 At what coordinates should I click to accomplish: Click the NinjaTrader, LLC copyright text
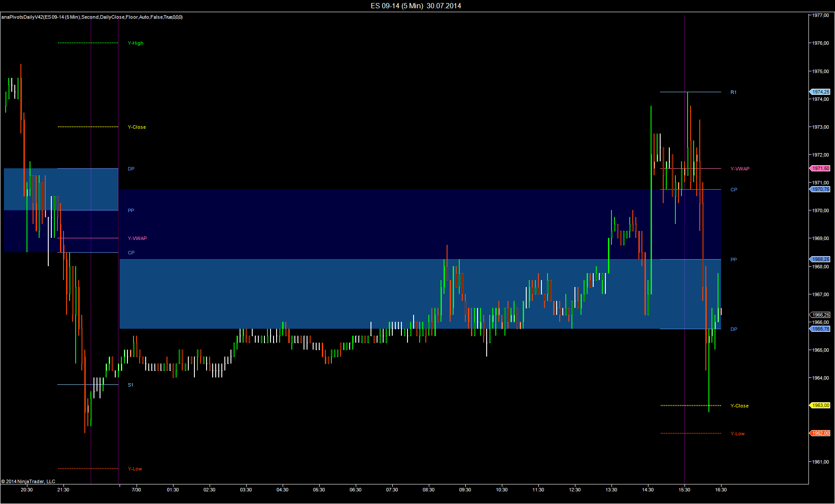tap(28, 481)
